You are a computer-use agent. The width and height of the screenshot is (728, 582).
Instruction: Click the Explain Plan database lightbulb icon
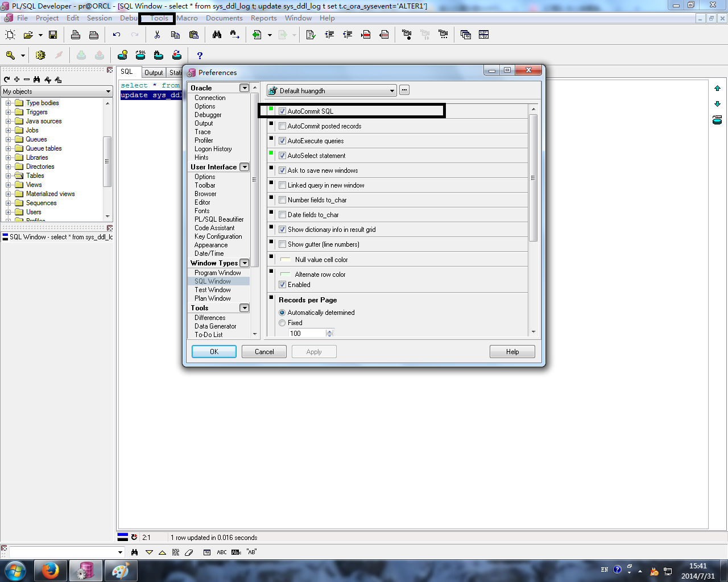point(122,55)
